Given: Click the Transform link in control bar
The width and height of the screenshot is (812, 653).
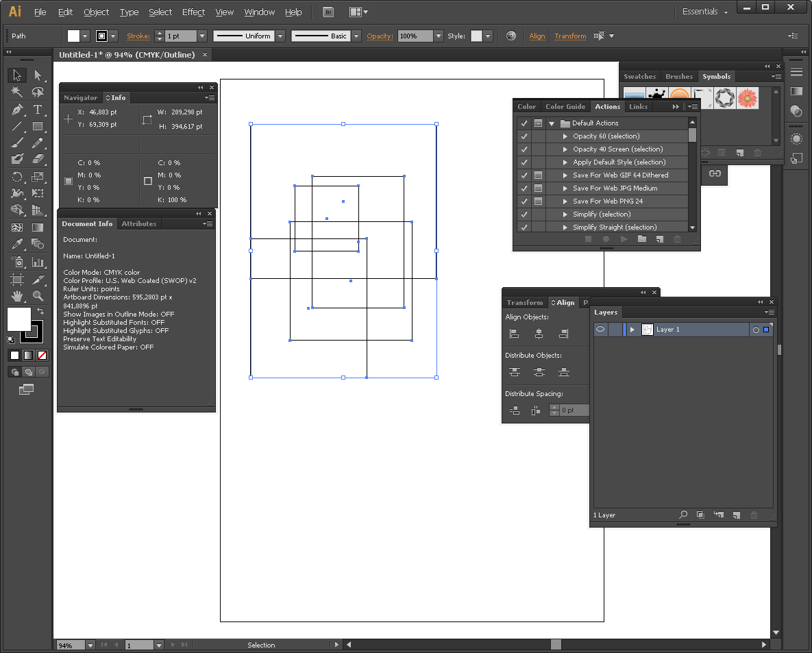Looking at the screenshot, I should click(570, 36).
